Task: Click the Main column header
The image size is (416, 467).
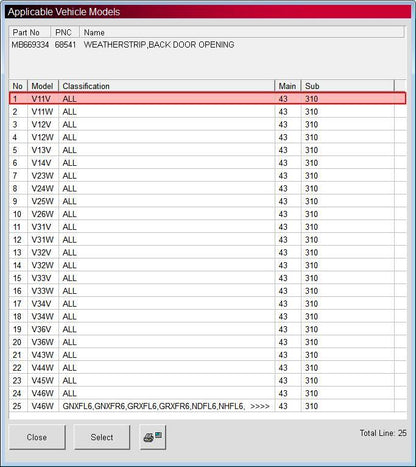Action: click(288, 86)
